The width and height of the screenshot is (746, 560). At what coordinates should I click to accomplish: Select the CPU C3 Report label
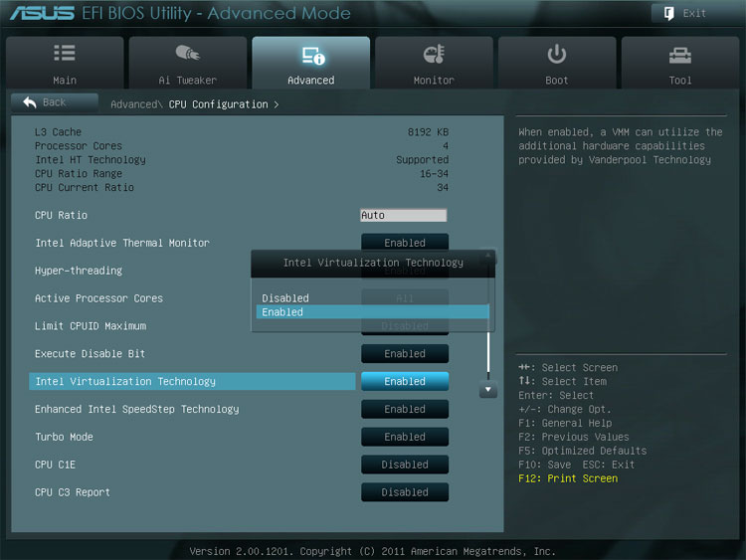click(x=73, y=492)
